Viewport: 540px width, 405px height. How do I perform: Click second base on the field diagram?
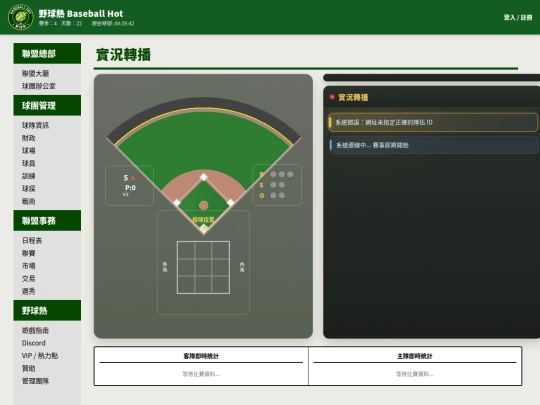pos(204,177)
